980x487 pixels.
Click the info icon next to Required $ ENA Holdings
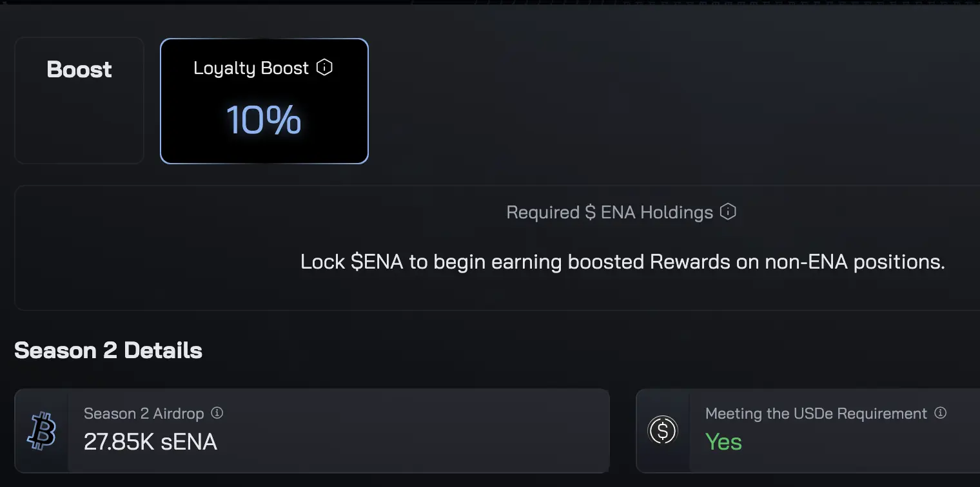[x=728, y=212]
